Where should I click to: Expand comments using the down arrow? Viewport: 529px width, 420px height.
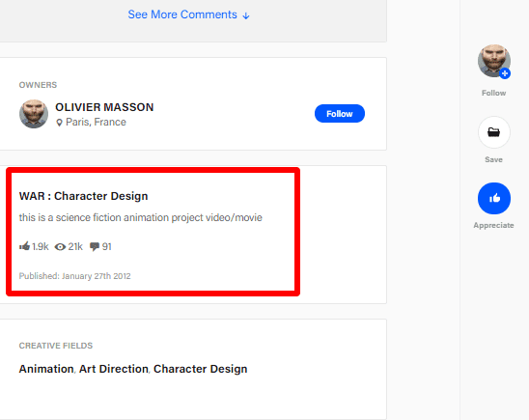[x=246, y=15]
